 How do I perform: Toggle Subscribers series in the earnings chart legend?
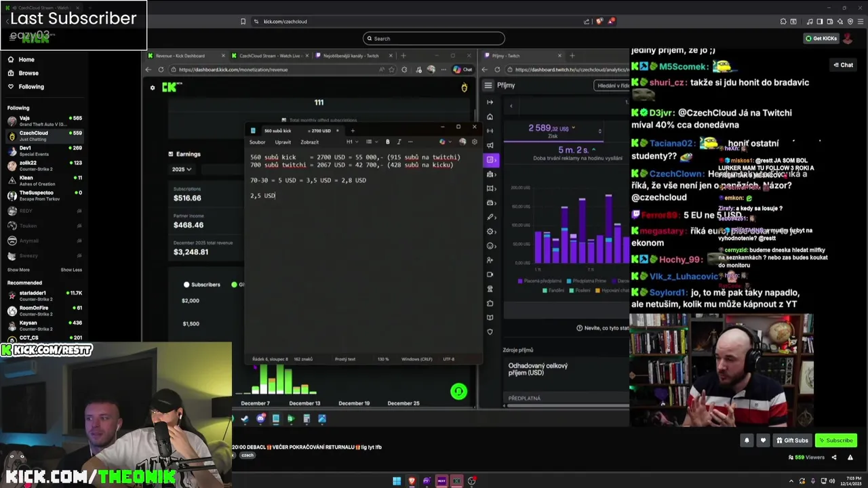(x=202, y=285)
